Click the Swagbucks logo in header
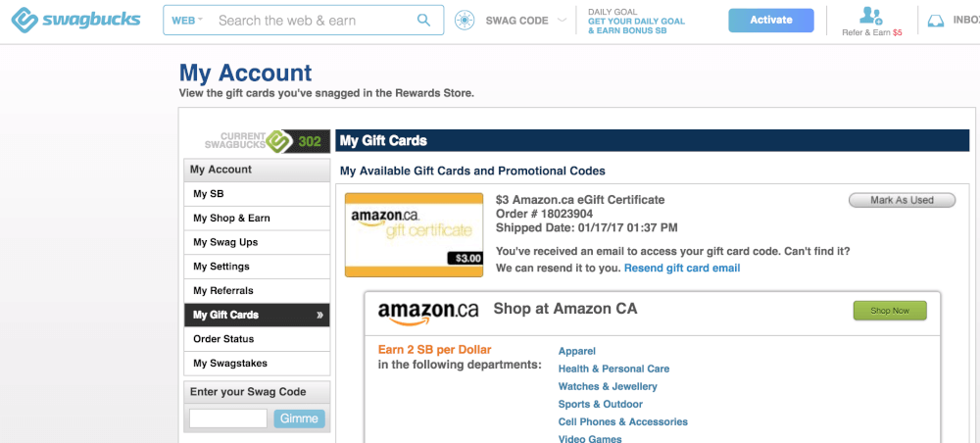Screen dimensions: 980x443 tap(75, 20)
